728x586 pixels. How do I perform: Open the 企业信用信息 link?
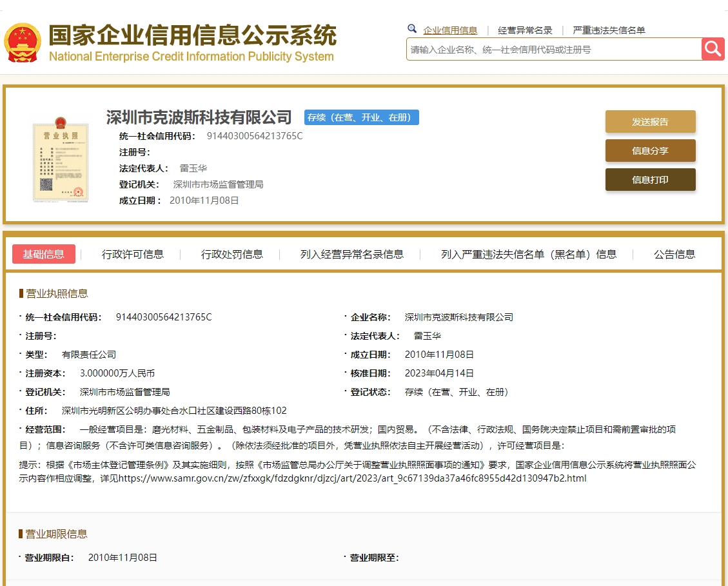click(x=450, y=30)
